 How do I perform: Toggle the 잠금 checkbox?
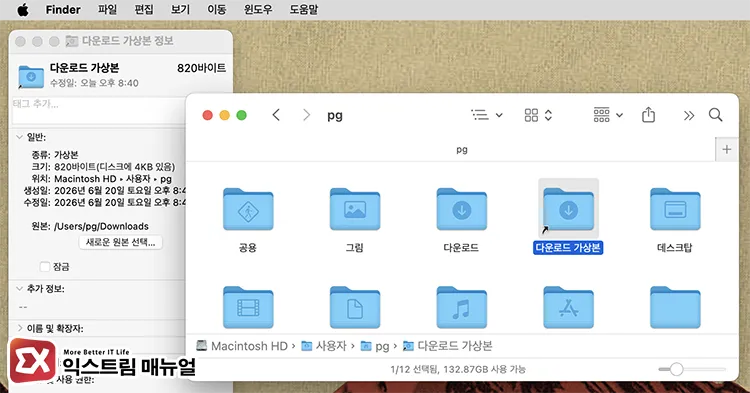tap(45, 267)
